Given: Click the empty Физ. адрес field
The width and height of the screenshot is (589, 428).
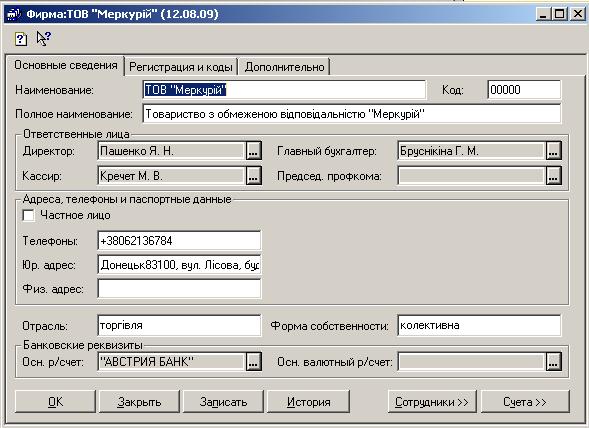Looking at the screenshot, I should (x=179, y=289).
